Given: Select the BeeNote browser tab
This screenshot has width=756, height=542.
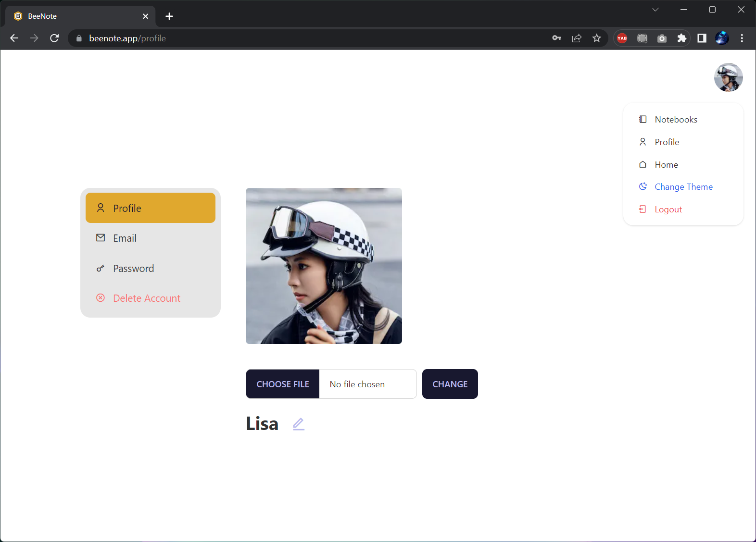Looking at the screenshot, I should 81,16.
